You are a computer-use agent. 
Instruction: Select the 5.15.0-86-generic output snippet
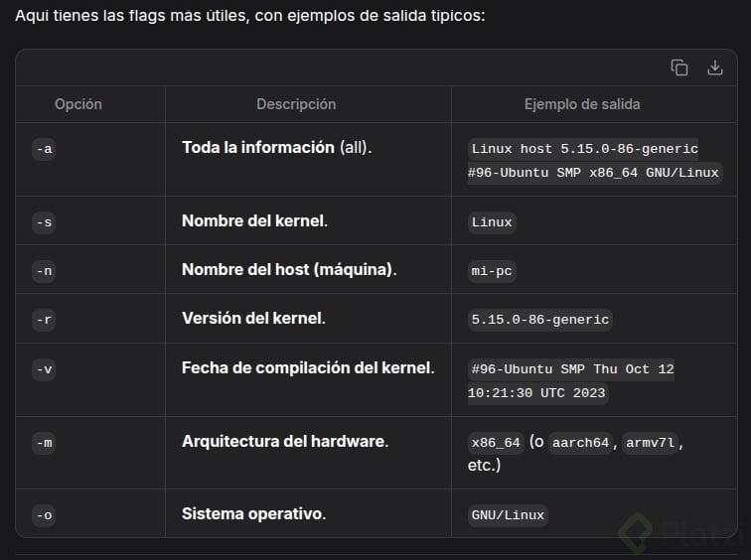pyautogui.click(x=540, y=320)
